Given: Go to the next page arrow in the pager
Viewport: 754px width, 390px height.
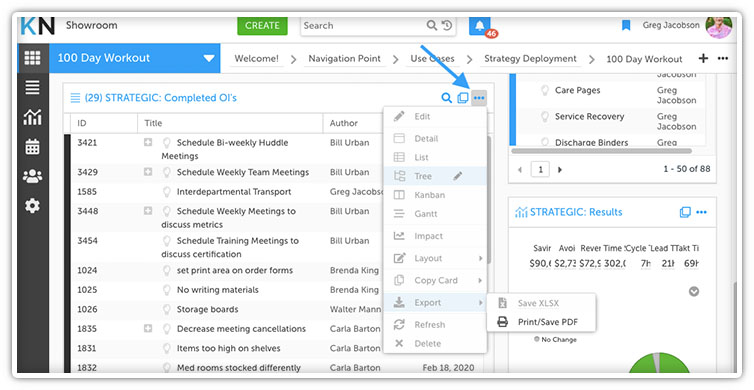Looking at the screenshot, I should [560, 170].
